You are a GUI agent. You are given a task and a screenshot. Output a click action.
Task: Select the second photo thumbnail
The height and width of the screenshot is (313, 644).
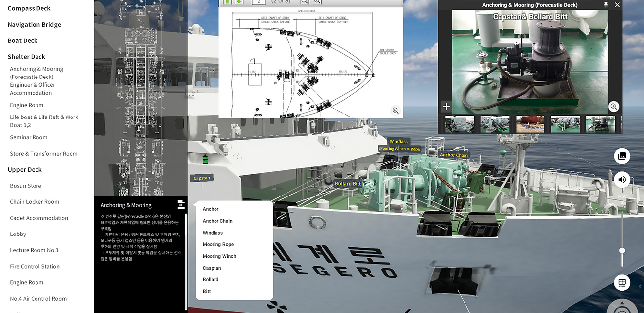(495, 124)
